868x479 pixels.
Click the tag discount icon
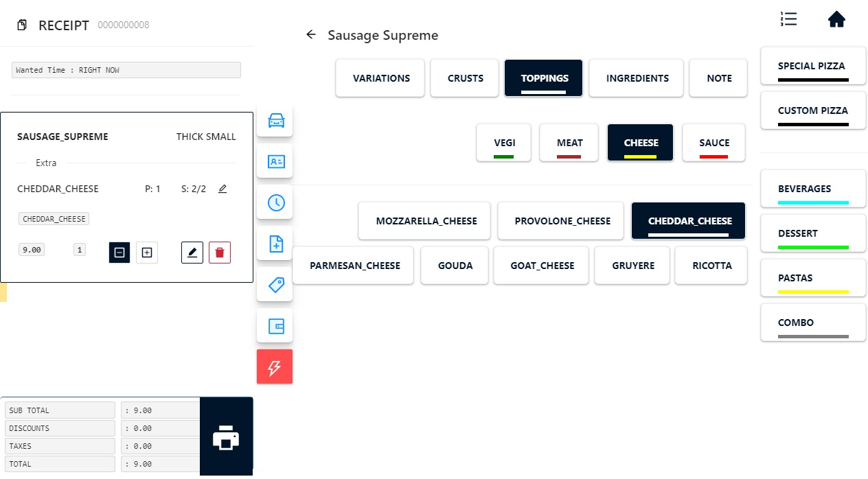click(275, 284)
